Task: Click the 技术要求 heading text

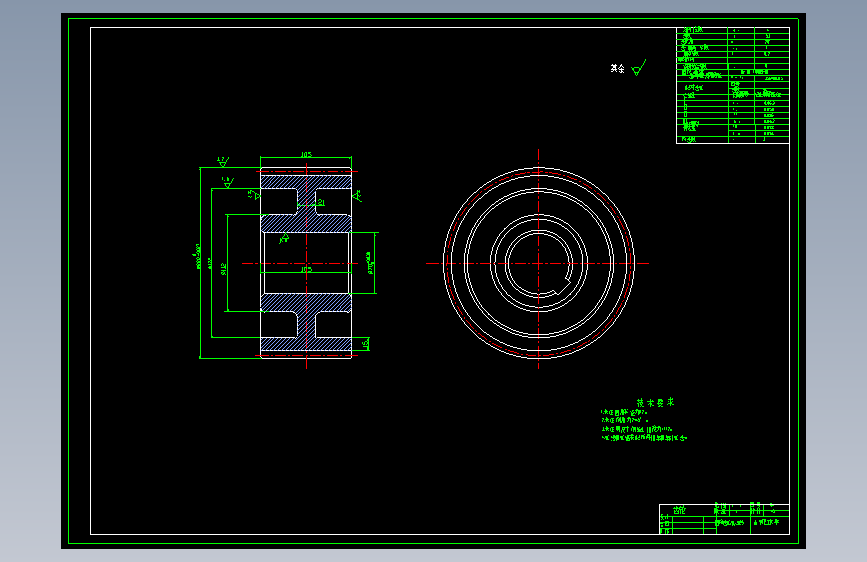Action: click(x=655, y=403)
